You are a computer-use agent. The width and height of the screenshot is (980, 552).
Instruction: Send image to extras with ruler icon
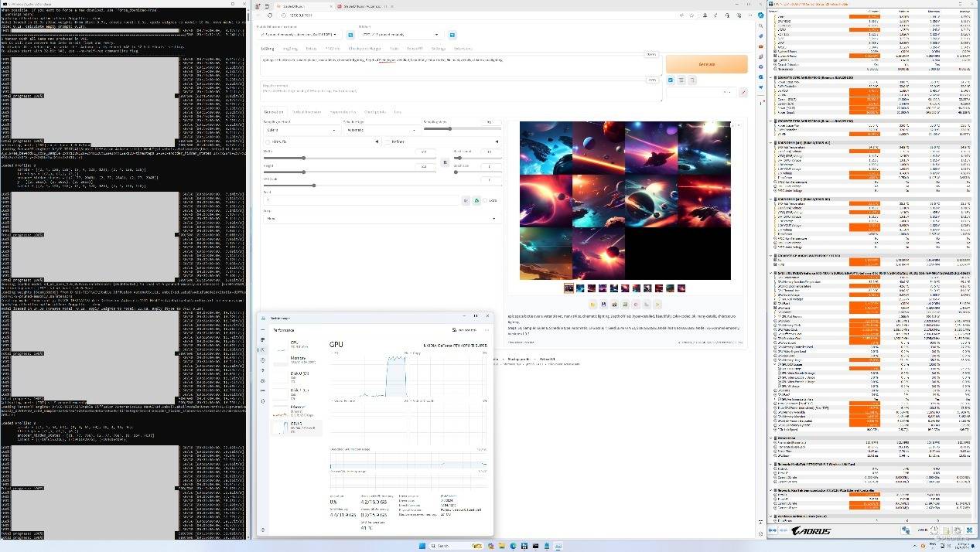[x=647, y=305]
